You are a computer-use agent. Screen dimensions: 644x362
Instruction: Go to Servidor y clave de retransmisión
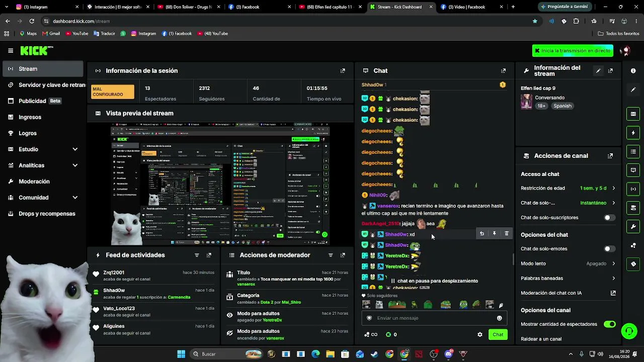(x=43, y=85)
